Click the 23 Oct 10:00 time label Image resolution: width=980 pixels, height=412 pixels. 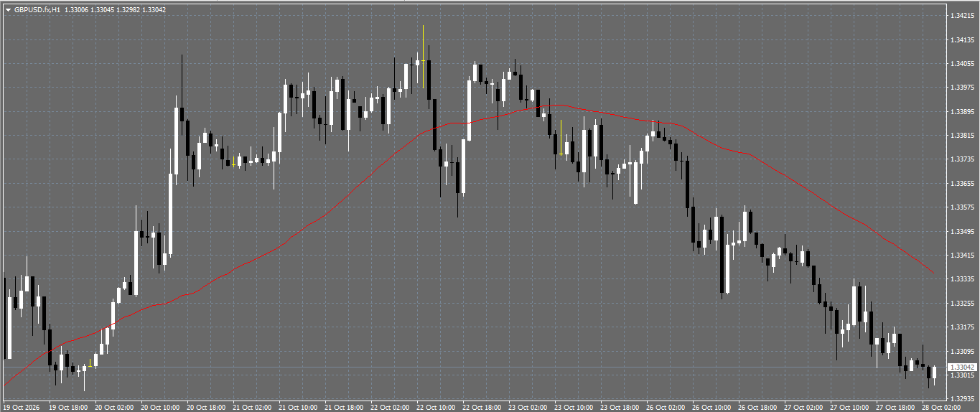pyautogui.click(x=574, y=407)
